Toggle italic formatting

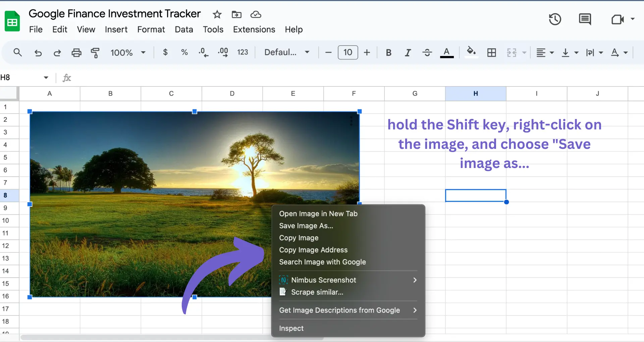[408, 53]
